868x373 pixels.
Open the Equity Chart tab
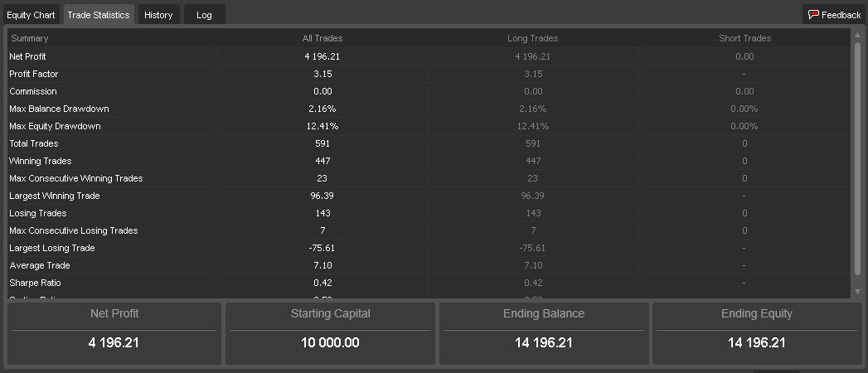31,15
